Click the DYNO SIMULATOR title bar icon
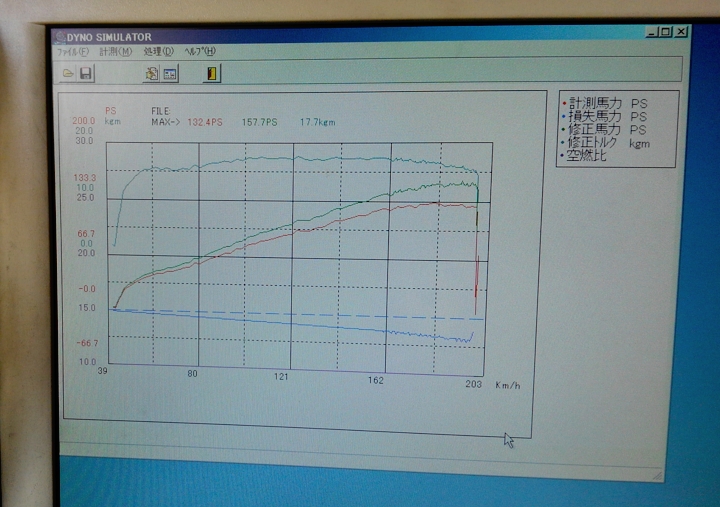Screen dimensions: 720x507 (60, 34)
